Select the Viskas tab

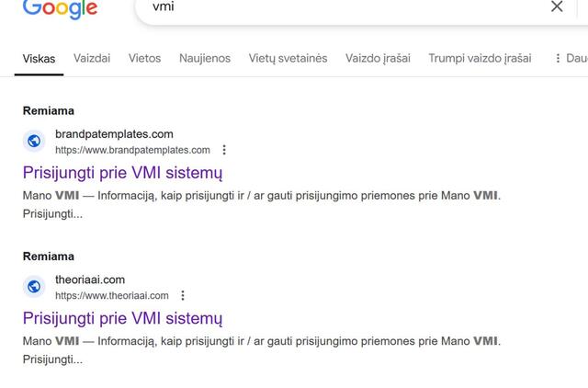[39, 59]
